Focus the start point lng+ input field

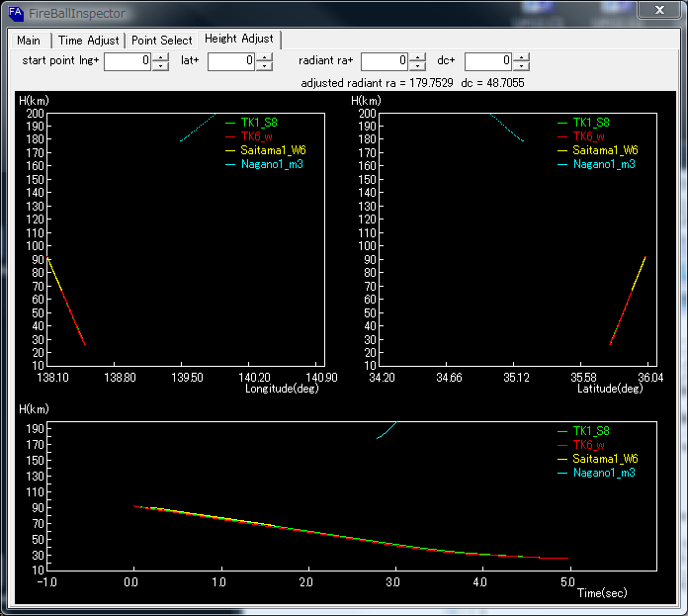pyautogui.click(x=128, y=61)
